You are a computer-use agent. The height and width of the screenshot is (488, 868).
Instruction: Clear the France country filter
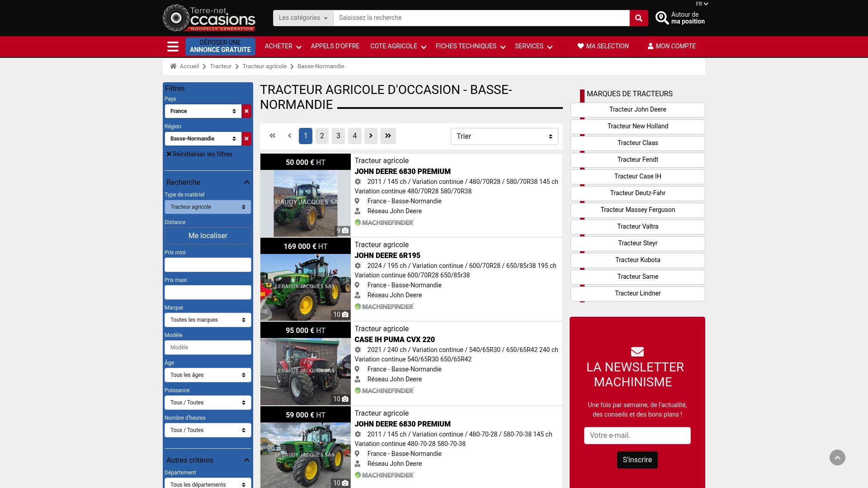246,111
